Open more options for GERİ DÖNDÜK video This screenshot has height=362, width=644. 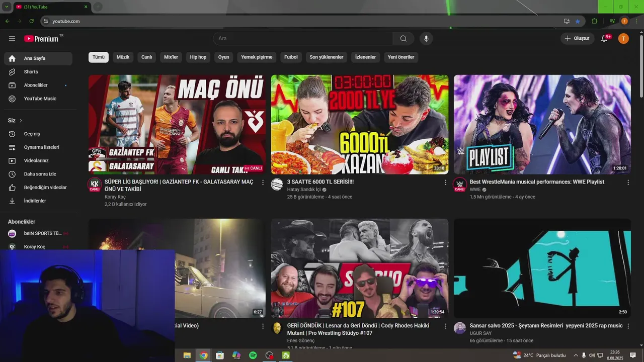tap(445, 326)
